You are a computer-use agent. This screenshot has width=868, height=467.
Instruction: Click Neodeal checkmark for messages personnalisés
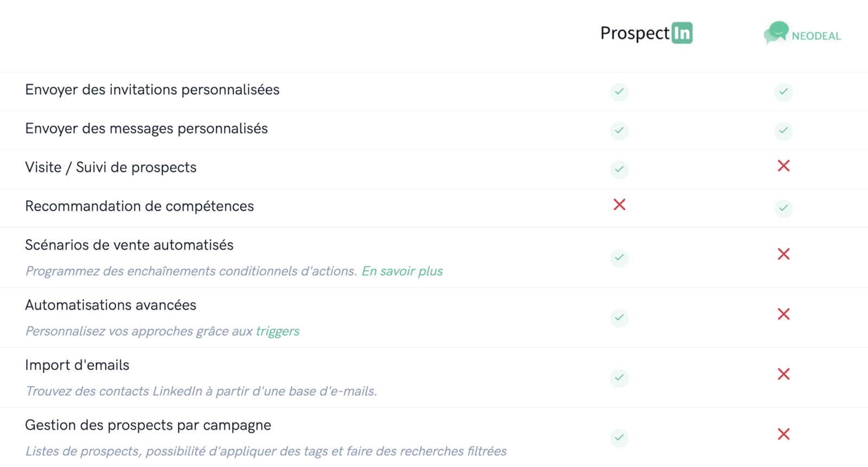pyautogui.click(x=783, y=131)
